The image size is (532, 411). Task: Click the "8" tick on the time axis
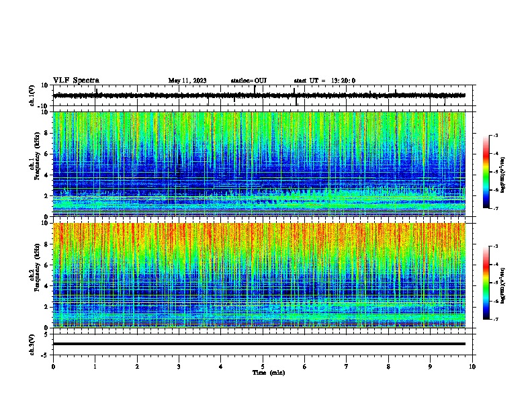[x=388, y=367]
